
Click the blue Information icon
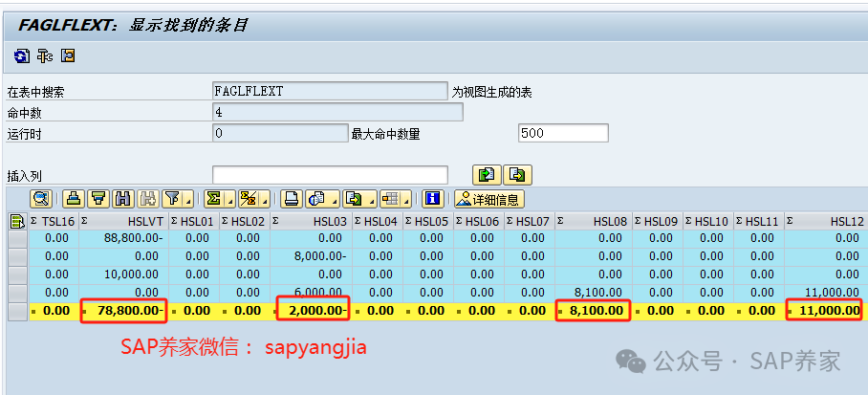click(x=433, y=198)
